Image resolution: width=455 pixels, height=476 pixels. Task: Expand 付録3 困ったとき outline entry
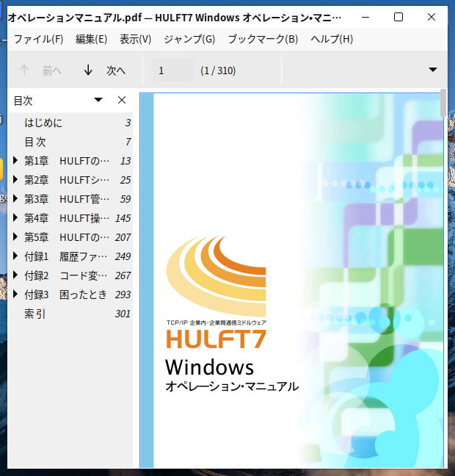click(15, 294)
